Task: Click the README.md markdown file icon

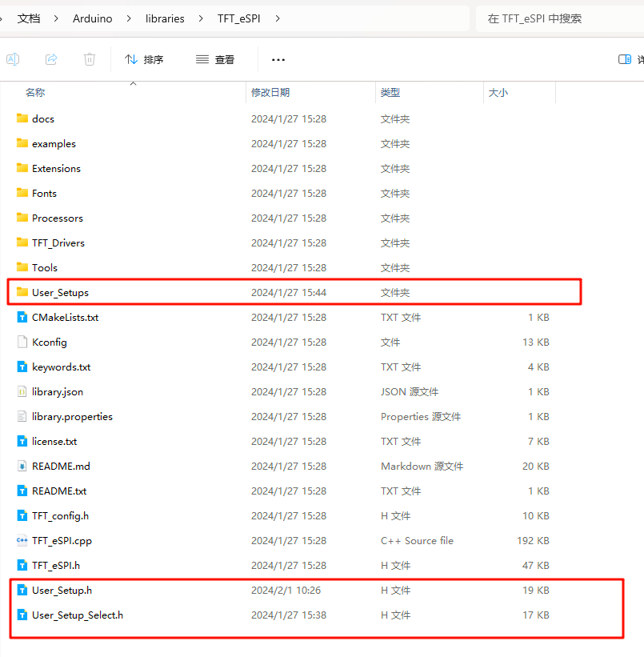Action: pos(22,466)
